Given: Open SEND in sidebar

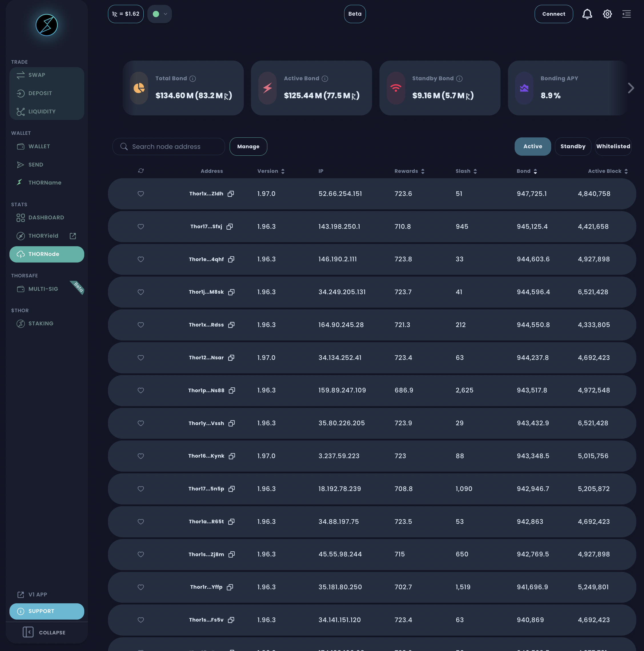Looking at the screenshot, I should [x=47, y=165].
